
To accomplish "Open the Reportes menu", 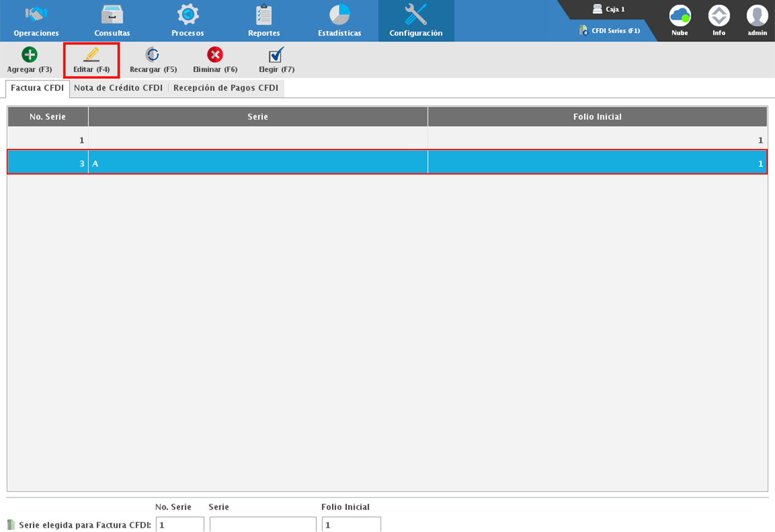I will point(263,21).
